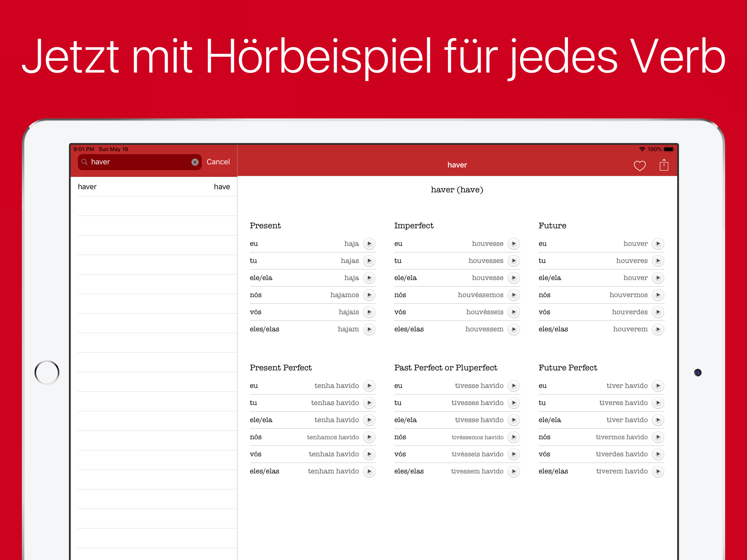
Task: Play audio for houvermos
Action: pos(658,295)
